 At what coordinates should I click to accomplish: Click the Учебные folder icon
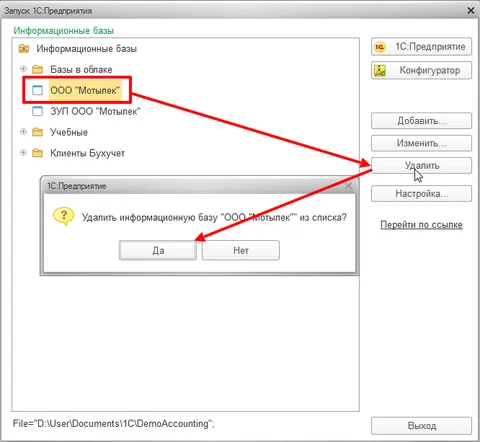[37, 132]
